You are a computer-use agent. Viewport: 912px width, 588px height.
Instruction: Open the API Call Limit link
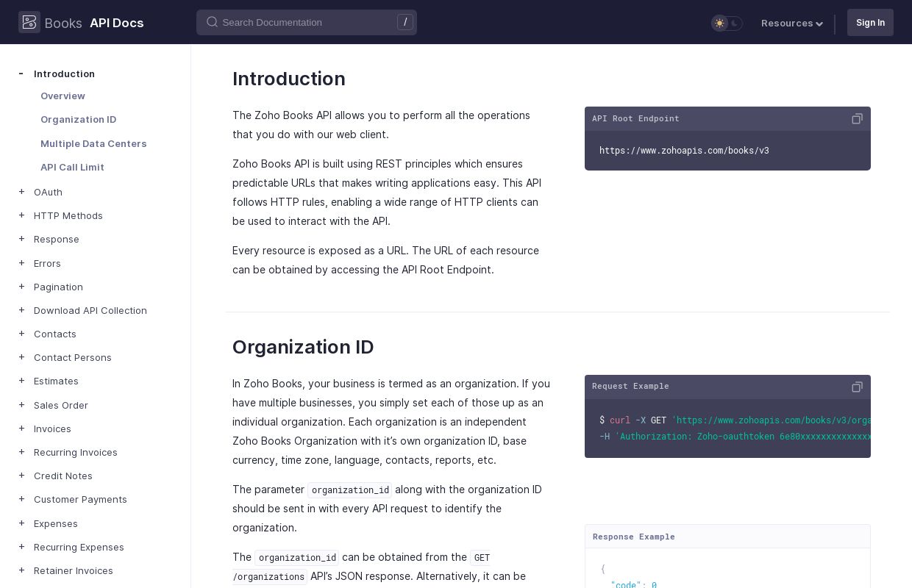click(x=72, y=167)
